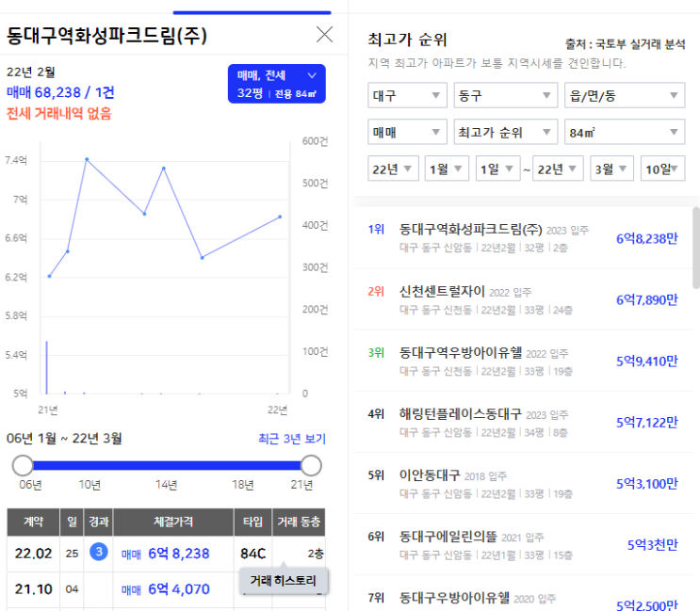Click the 5억3,100만 price

pyautogui.click(x=647, y=484)
